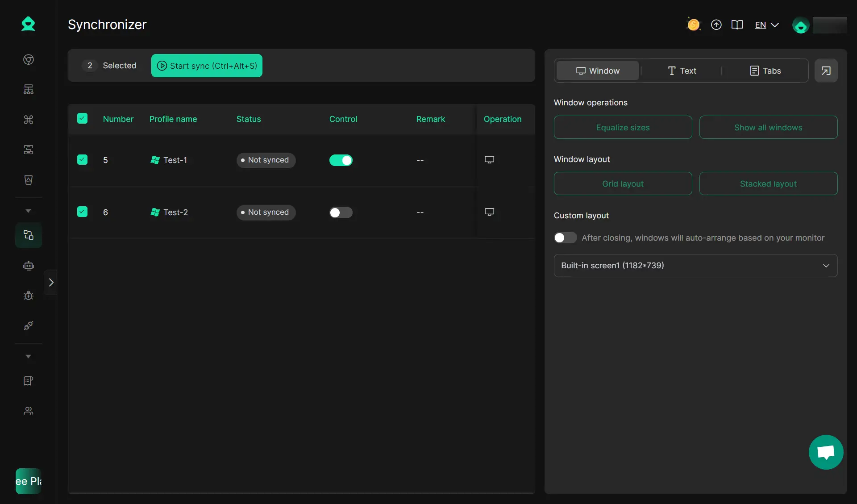Screen dimensions: 857x504
Task: Open the Built-in screen1 dropdown
Action: [x=695, y=266]
